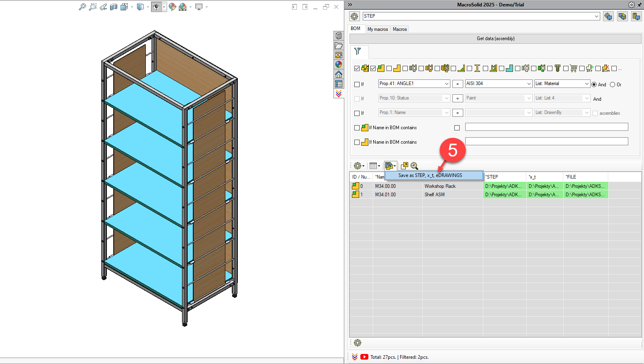Screen dimensions: 644x364
Task: Switch to the My macros tab
Action: (378, 29)
